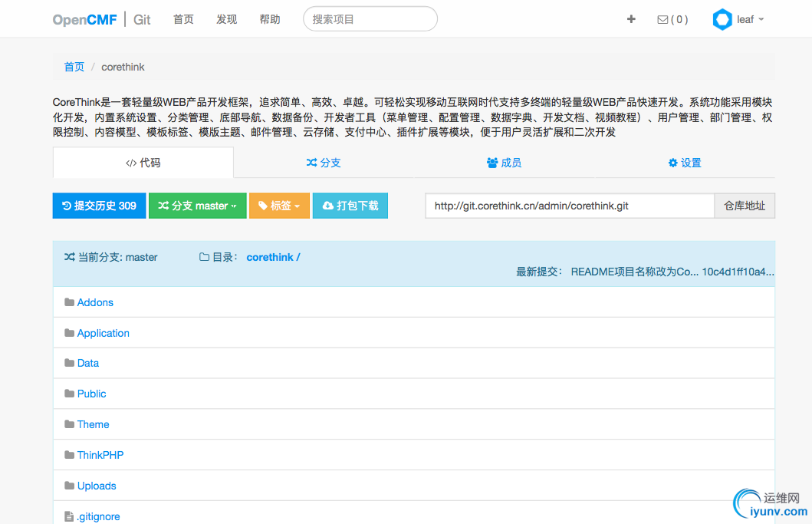Click the plus icon in the header

click(x=631, y=19)
